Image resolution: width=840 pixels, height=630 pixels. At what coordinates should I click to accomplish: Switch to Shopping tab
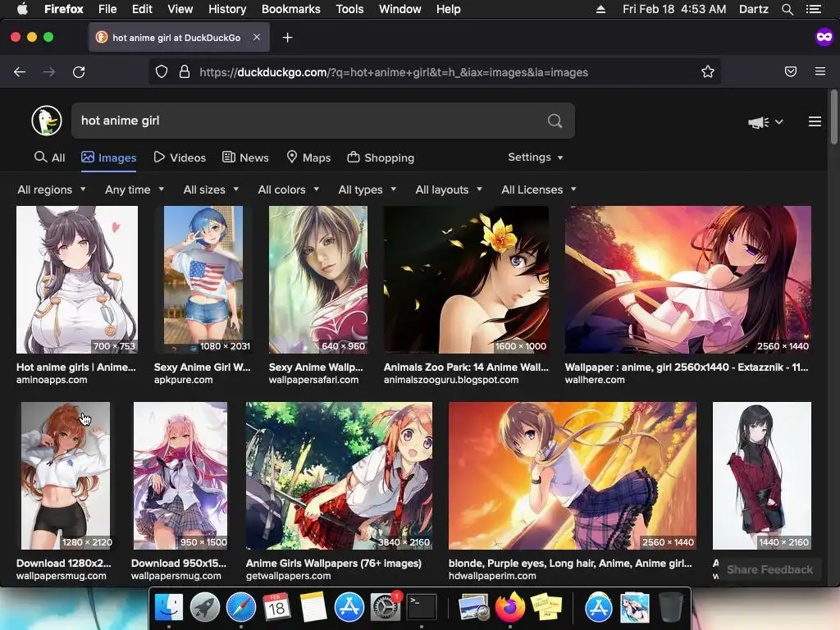pos(381,157)
